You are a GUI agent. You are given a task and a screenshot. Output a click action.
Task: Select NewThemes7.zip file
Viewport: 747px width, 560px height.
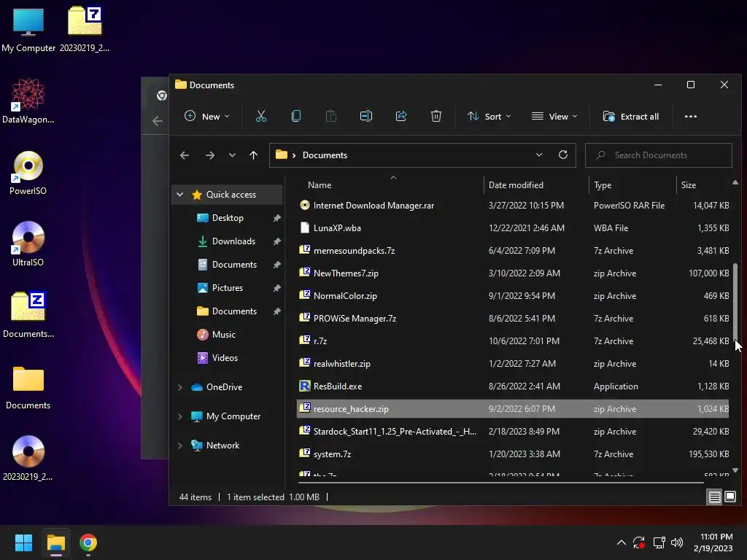(513, 273)
